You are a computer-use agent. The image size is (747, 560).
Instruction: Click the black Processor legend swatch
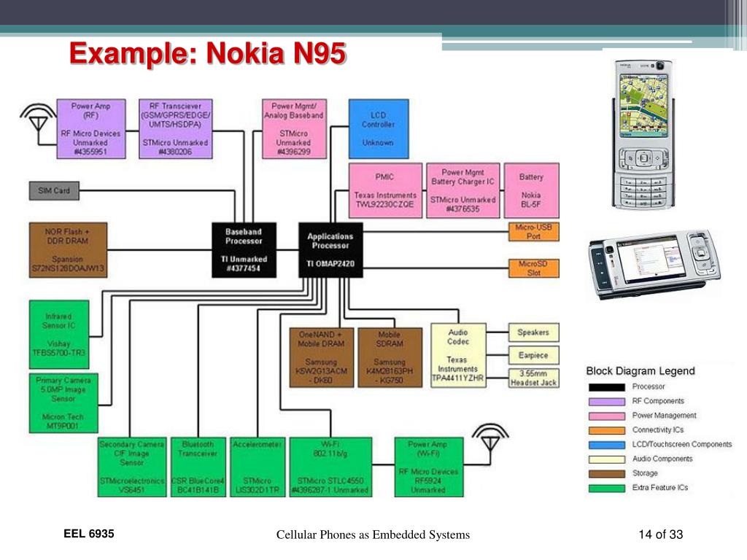click(x=606, y=387)
